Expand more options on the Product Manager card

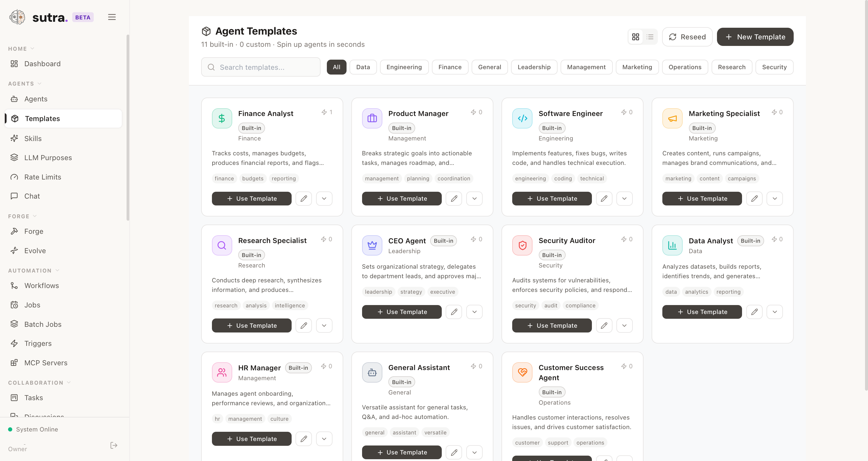pos(474,198)
